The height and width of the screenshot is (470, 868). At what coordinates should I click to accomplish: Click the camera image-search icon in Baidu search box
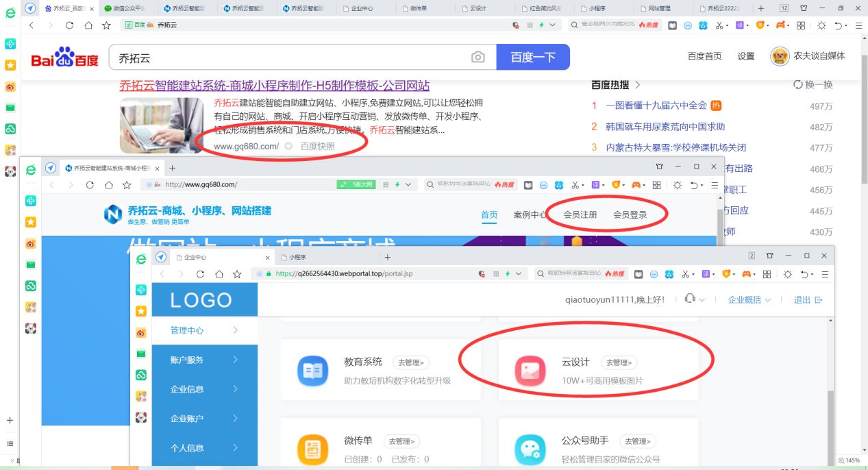(478, 58)
